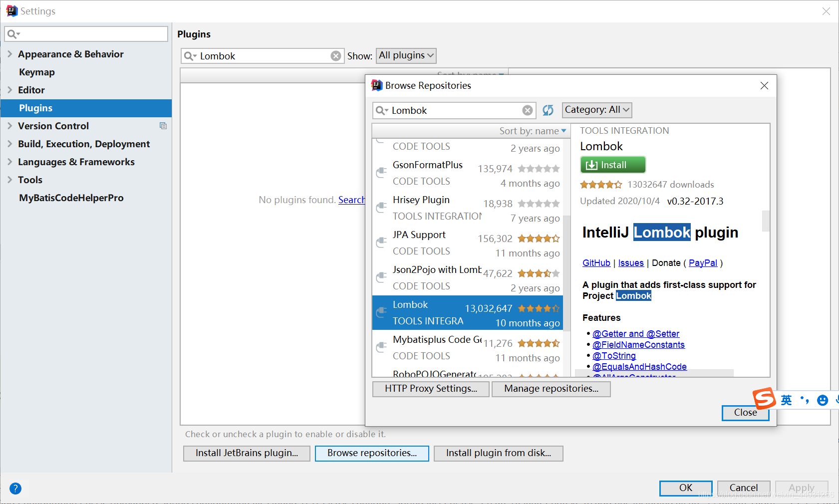The height and width of the screenshot is (504, 839).
Task: Click the Sogou input method S icon
Action: click(764, 399)
